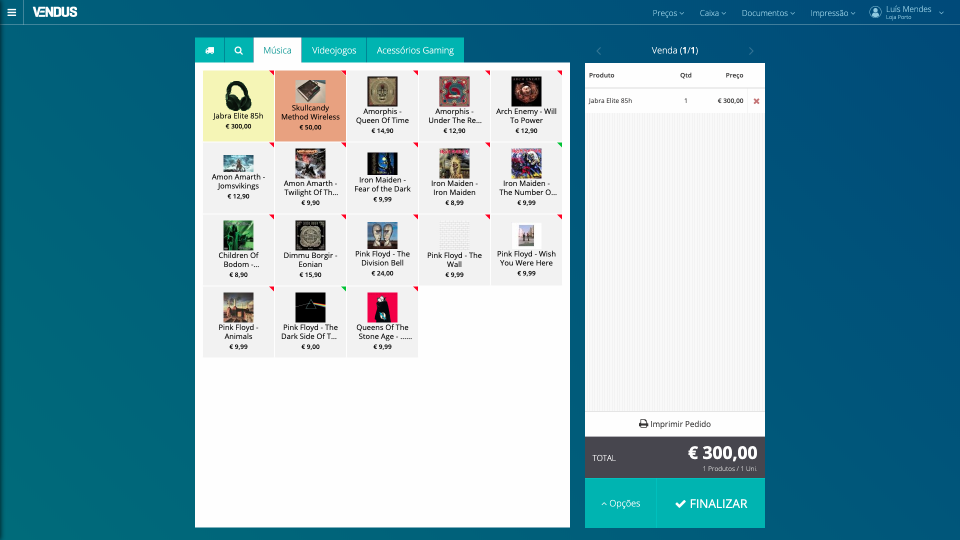Remove Jabra Elite 85h with red X
The height and width of the screenshot is (540, 960).
[756, 101]
